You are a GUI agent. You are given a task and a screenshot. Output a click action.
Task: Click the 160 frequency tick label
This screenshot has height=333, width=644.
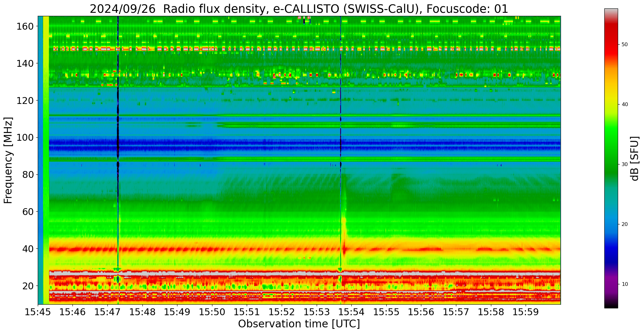click(x=25, y=26)
